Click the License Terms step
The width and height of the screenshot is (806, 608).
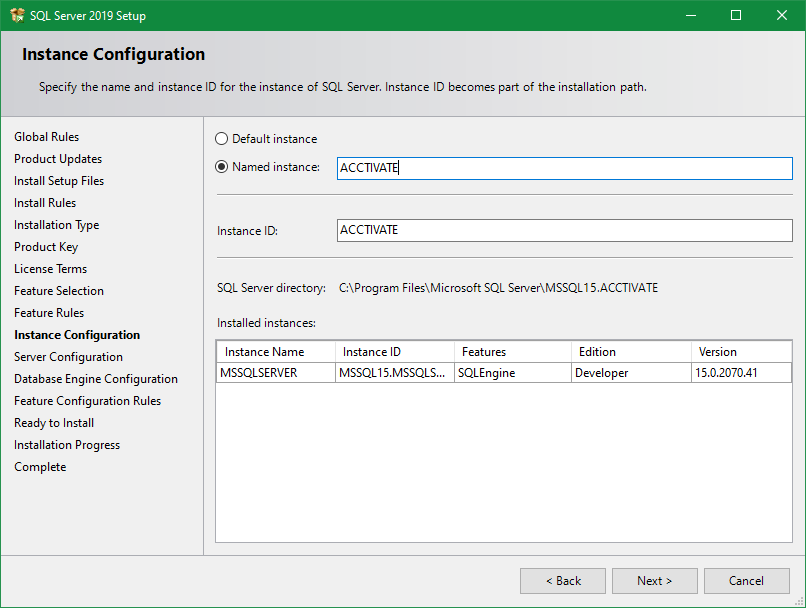coord(50,269)
